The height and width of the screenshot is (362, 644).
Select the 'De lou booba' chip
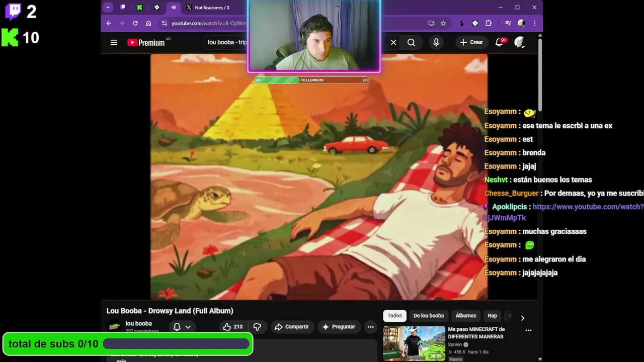click(x=429, y=316)
